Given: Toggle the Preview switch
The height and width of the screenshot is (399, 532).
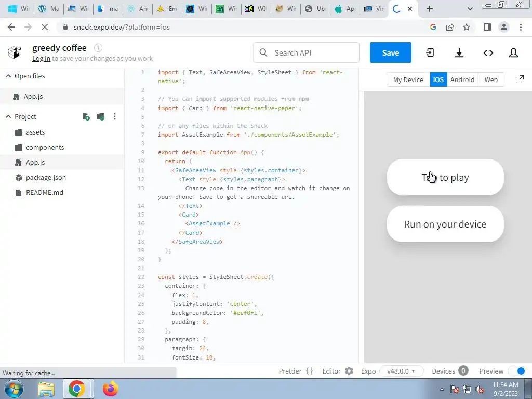Looking at the screenshot, I should point(516,371).
